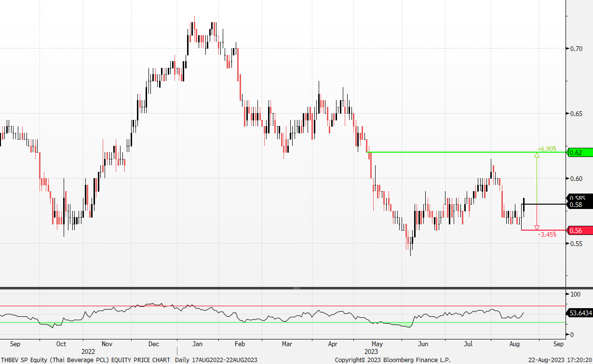Click the Dec month label
The height and width of the screenshot is (364, 593).
pyautogui.click(x=154, y=344)
